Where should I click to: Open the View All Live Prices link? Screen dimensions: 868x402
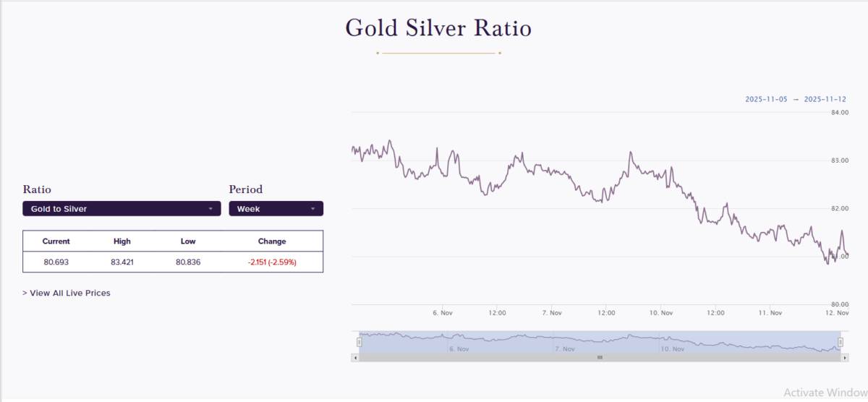click(x=67, y=293)
